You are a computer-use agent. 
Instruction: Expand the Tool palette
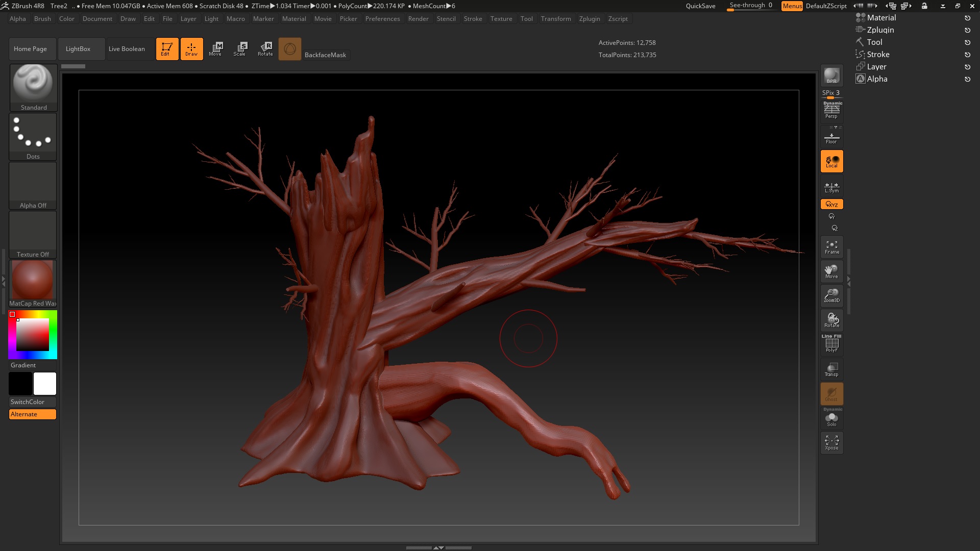874,42
